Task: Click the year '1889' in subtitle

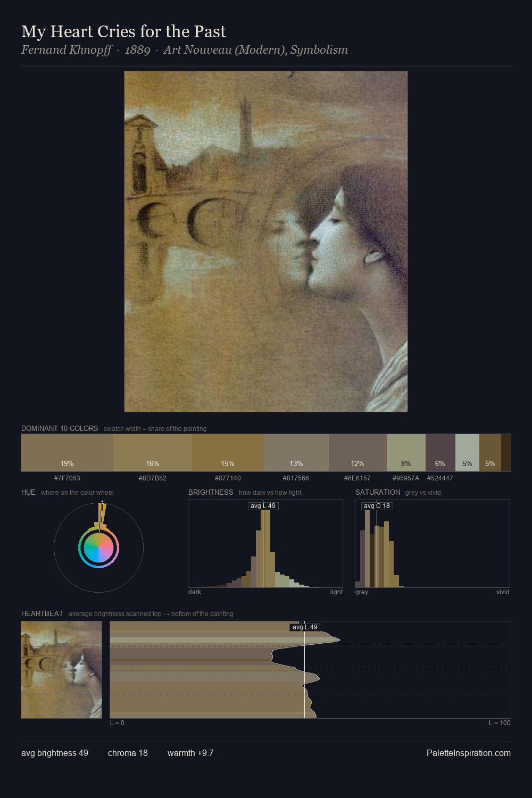Action: pos(137,50)
